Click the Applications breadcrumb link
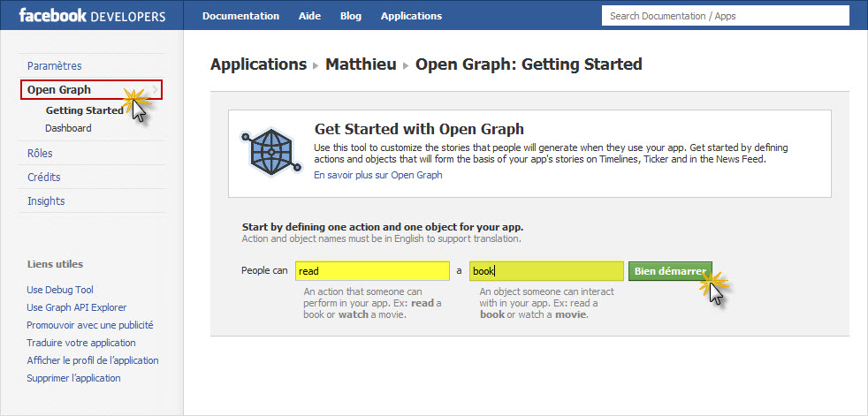Image resolution: width=868 pixels, height=416 pixels. point(258,64)
